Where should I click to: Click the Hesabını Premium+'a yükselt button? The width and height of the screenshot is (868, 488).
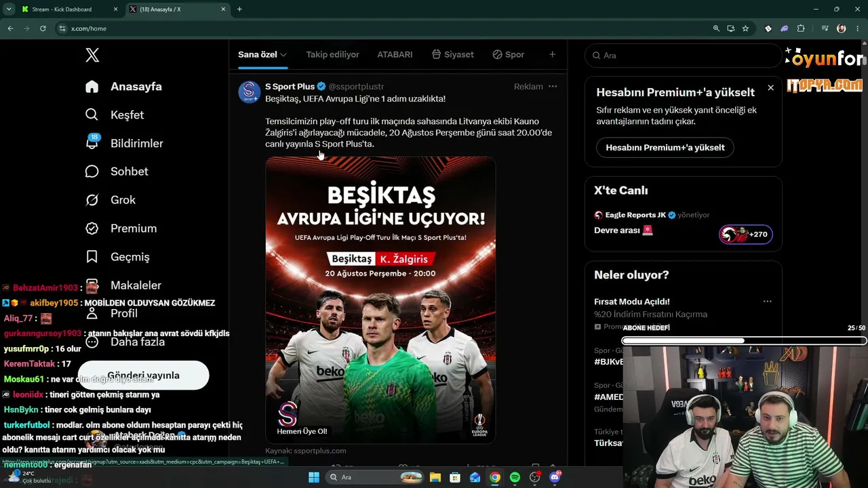665,148
